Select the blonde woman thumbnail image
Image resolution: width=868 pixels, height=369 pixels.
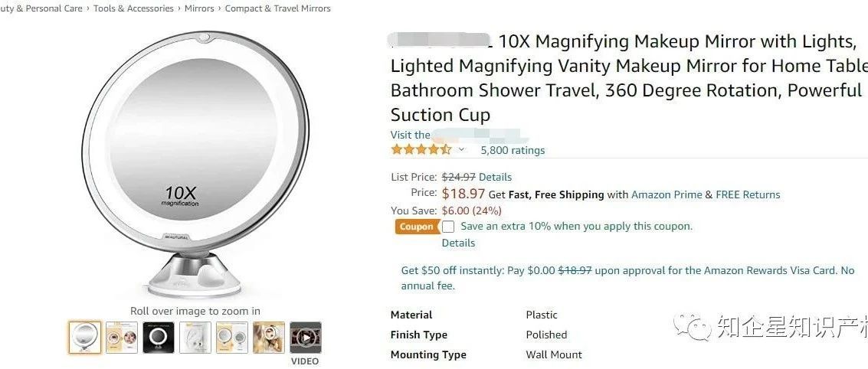click(268, 338)
